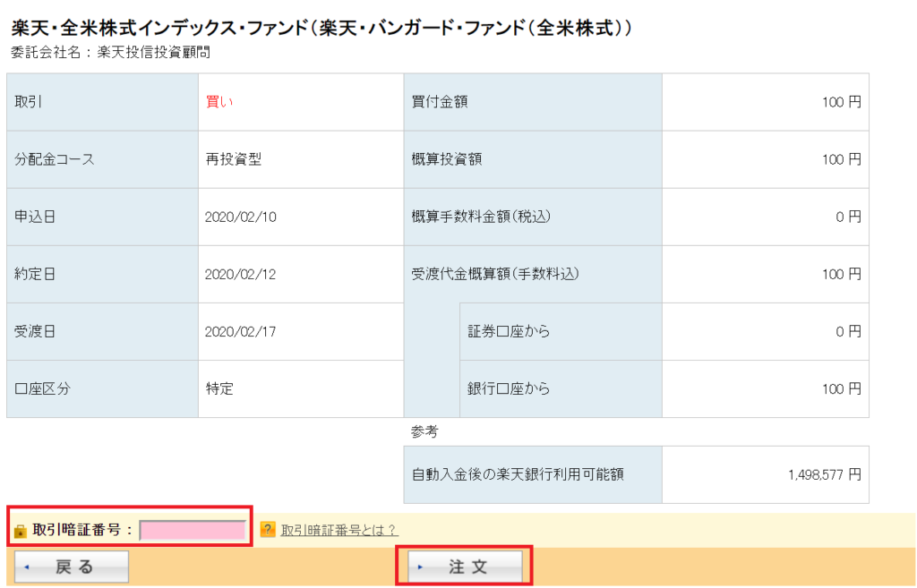Click the 買付金額 label
This screenshot has height=588, width=917.
pyautogui.click(x=440, y=102)
